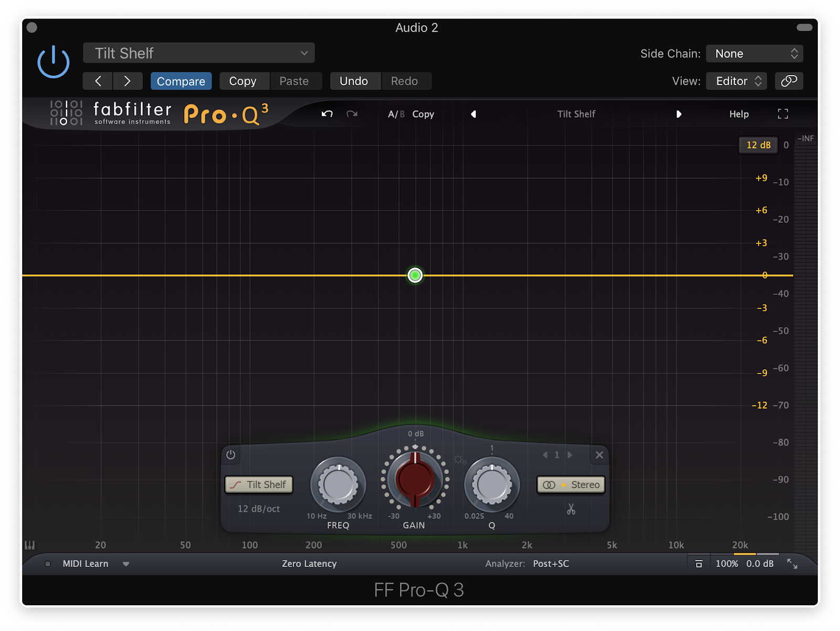The height and width of the screenshot is (631, 840).
Task: Click the output level meter
Action: [805, 347]
